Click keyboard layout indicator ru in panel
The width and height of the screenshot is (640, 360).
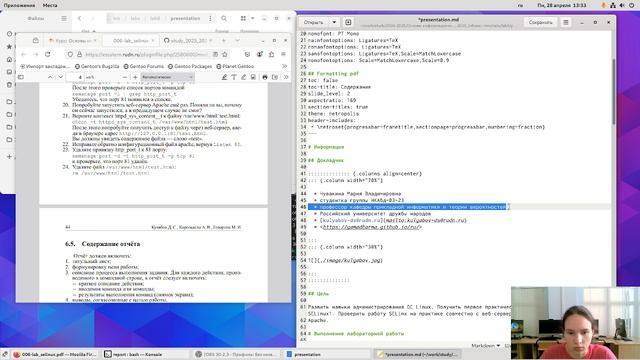tap(520, 5)
